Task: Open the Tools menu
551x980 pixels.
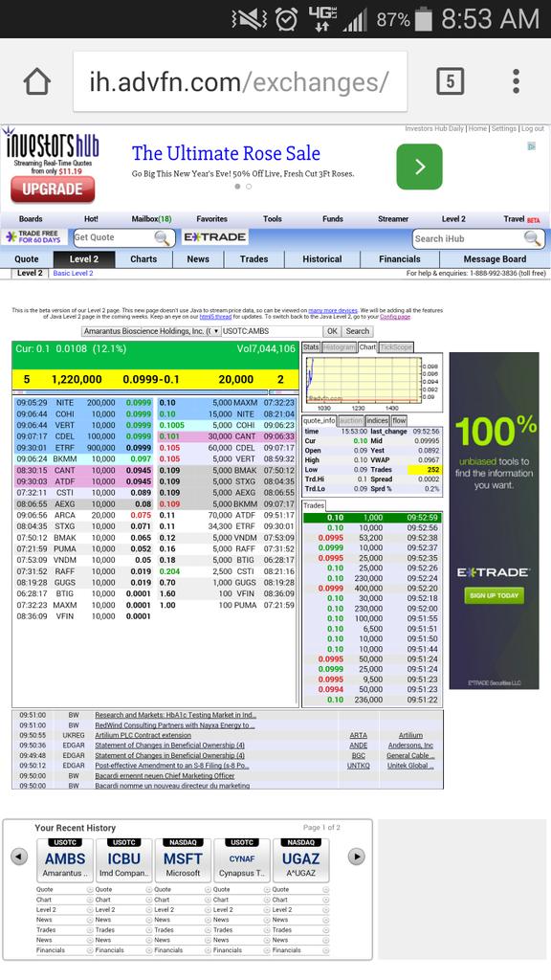Action: (273, 219)
